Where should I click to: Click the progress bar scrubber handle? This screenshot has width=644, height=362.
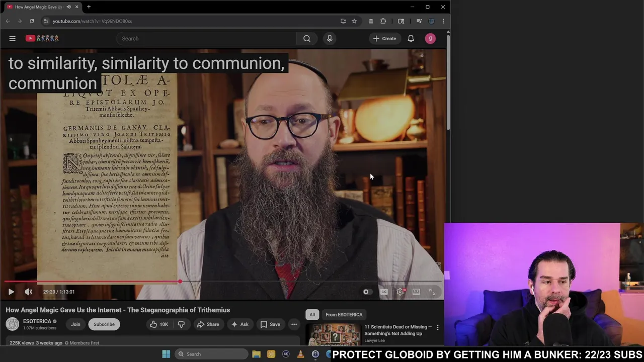click(x=180, y=282)
